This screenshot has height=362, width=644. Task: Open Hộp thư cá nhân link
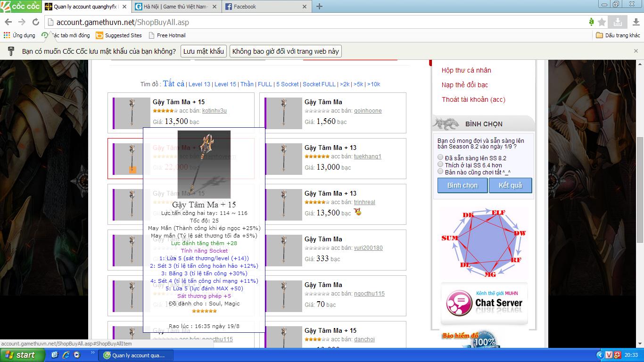coord(466,70)
